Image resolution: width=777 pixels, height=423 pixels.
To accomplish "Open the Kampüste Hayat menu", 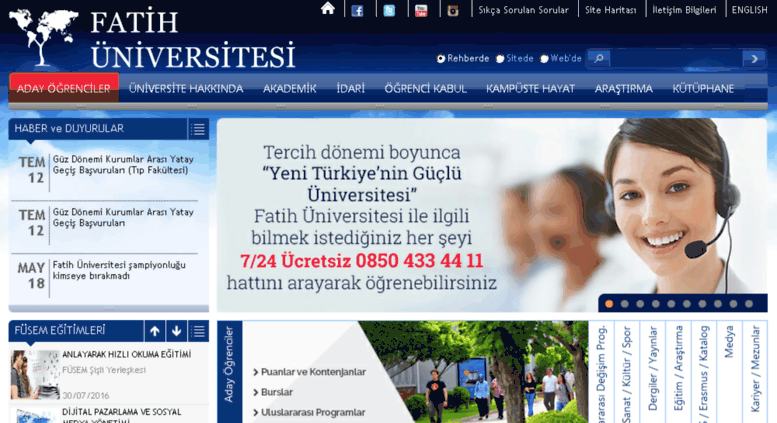I will (530, 89).
